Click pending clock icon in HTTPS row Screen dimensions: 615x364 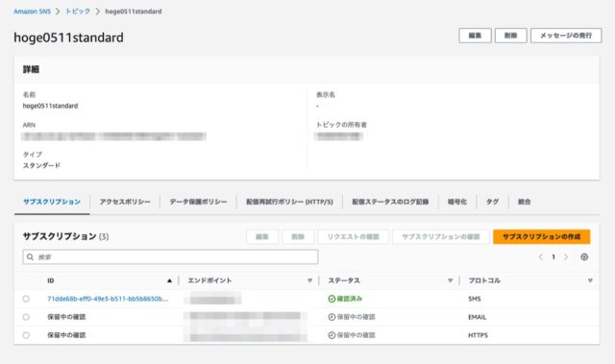(332, 335)
